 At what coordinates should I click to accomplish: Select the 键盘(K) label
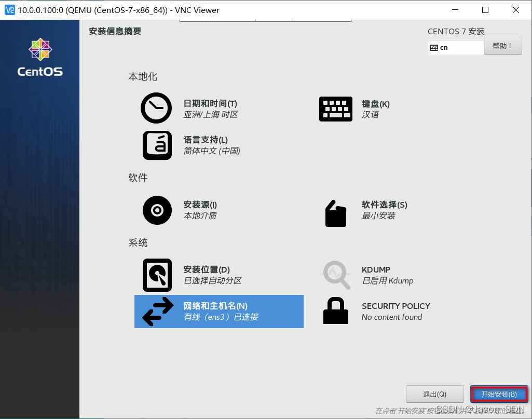(x=376, y=104)
